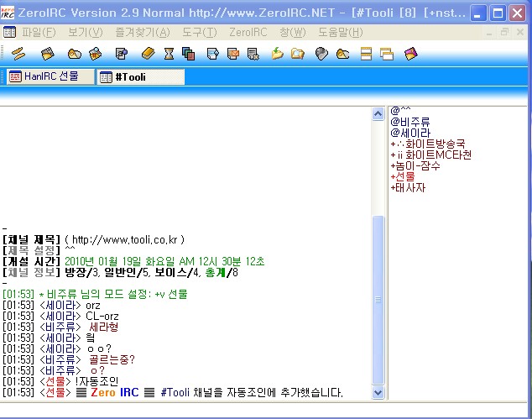Screen dimensions: 532x419
Task: Click the [개설 시간] date text line
Action: click(133, 261)
